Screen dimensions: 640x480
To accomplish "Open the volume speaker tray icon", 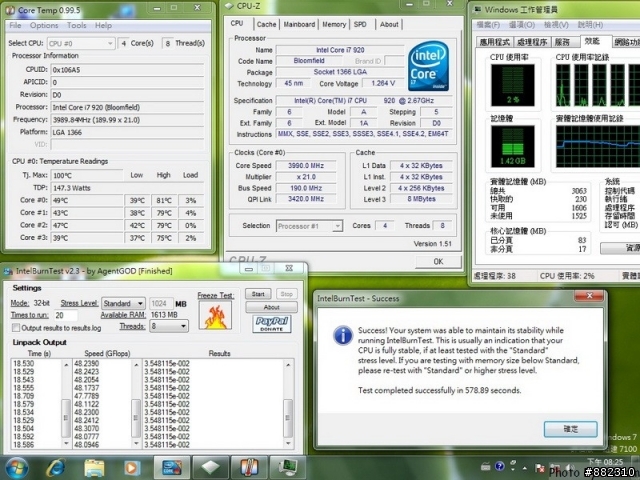I will pyautogui.click(x=568, y=467).
